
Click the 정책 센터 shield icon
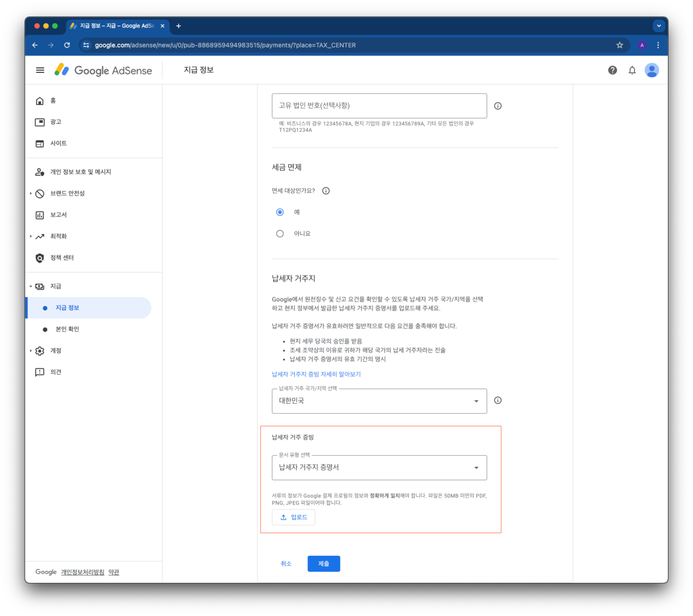coord(40,258)
